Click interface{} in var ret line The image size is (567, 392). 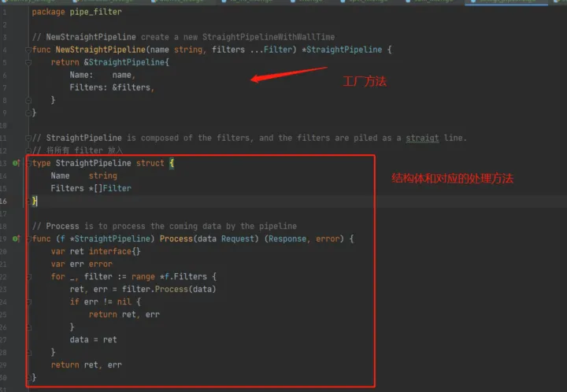tap(115, 251)
